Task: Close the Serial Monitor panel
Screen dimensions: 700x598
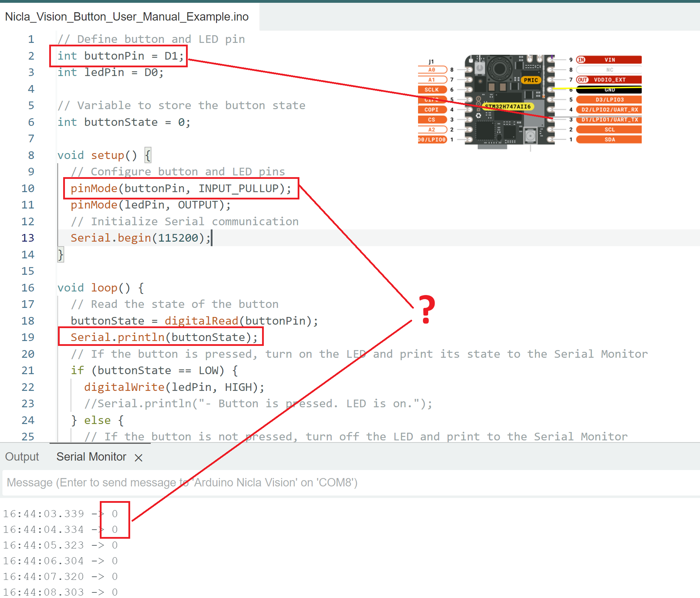Action: [x=138, y=457]
